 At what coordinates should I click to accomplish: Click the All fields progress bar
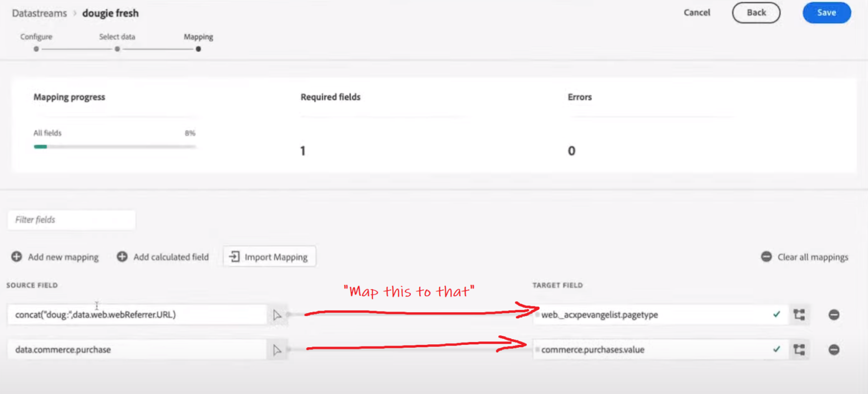click(115, 146)
